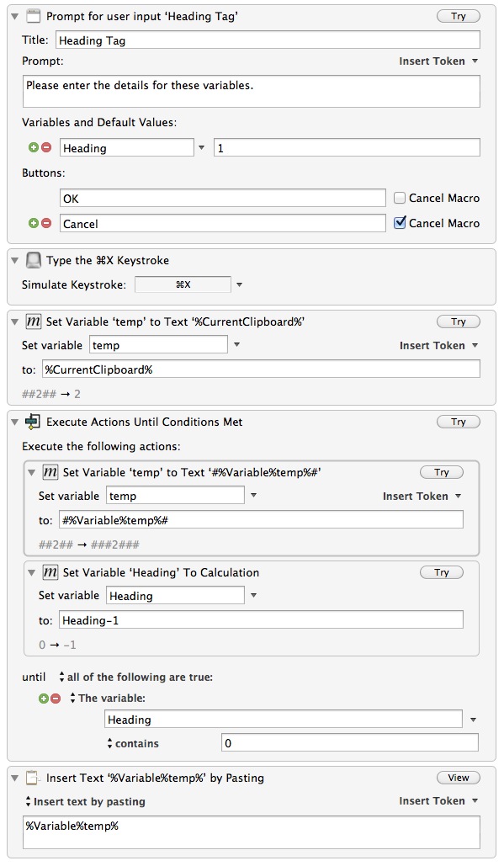Enable Cancel Macro for the OK button

click(399, 198)
